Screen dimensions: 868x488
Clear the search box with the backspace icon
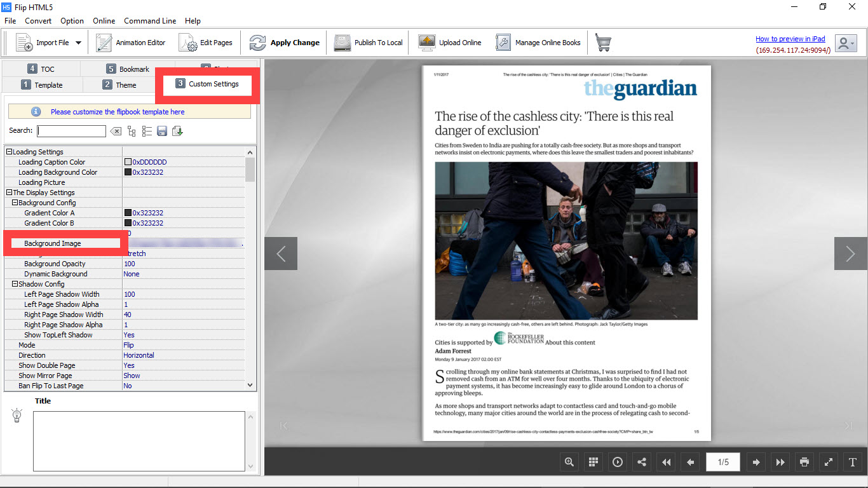[x=116, y=131]
